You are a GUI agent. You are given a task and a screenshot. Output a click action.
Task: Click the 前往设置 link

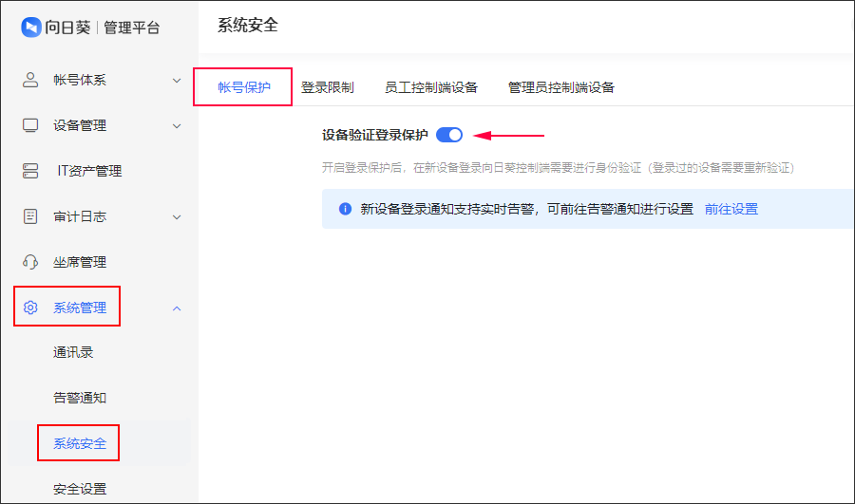(x=731, y=209)
